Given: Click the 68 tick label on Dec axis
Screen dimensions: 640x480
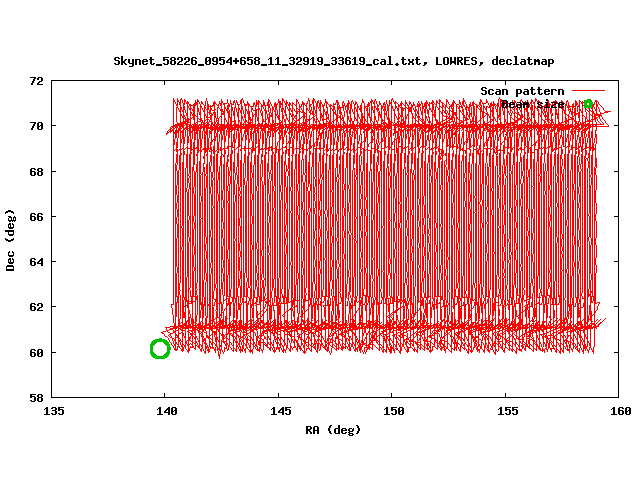Looking at the screenshot, I should coord(36,172).
